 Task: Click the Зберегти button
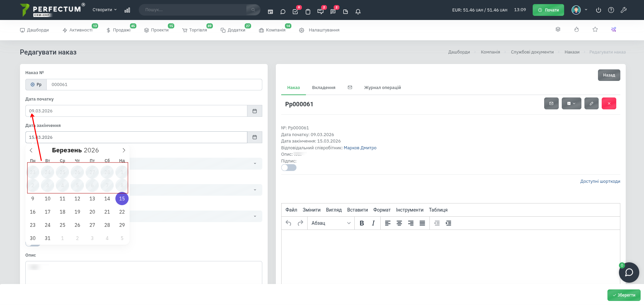point(624,295)
